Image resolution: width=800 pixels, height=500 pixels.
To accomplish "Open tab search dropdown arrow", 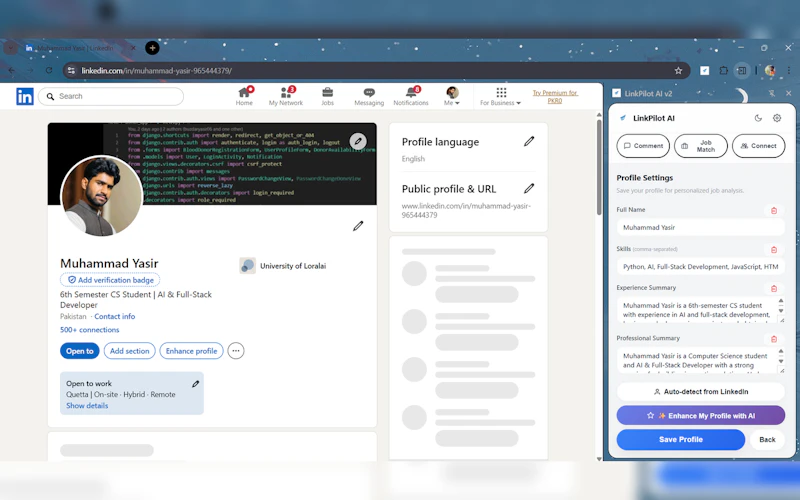I will tap(10, 48).
